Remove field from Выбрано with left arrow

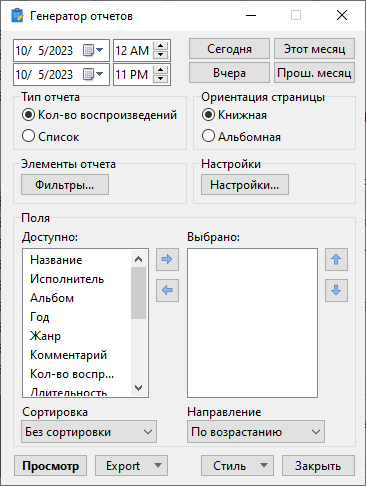[167, 290]
